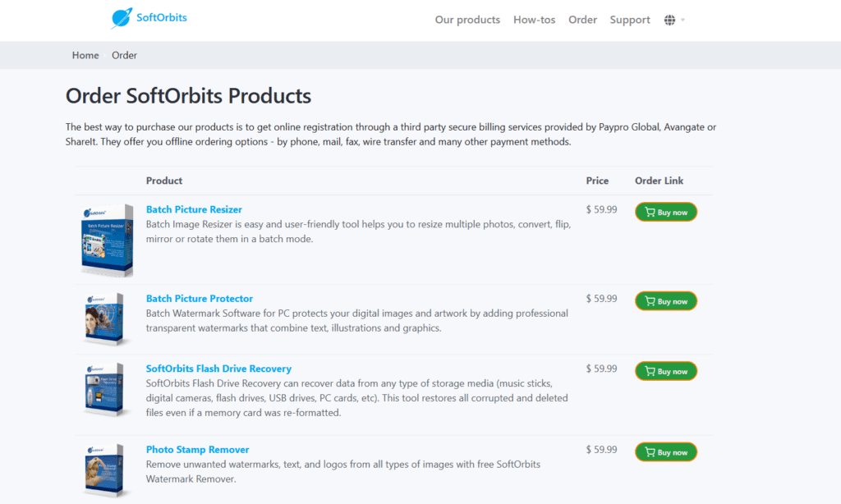Go to the How-tos menu item
This screenshot has width=841, height=504.
(x=534, y=20)
